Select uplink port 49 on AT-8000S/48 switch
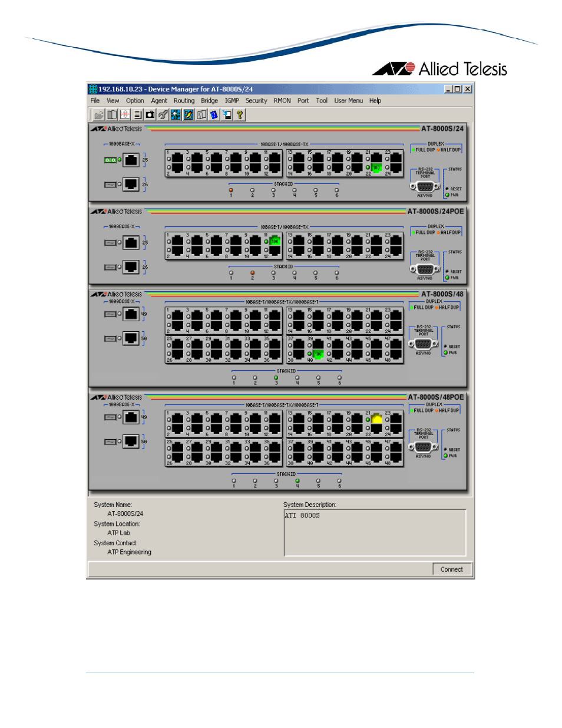Viewport: 562px width, 728px height. (131, 314)
